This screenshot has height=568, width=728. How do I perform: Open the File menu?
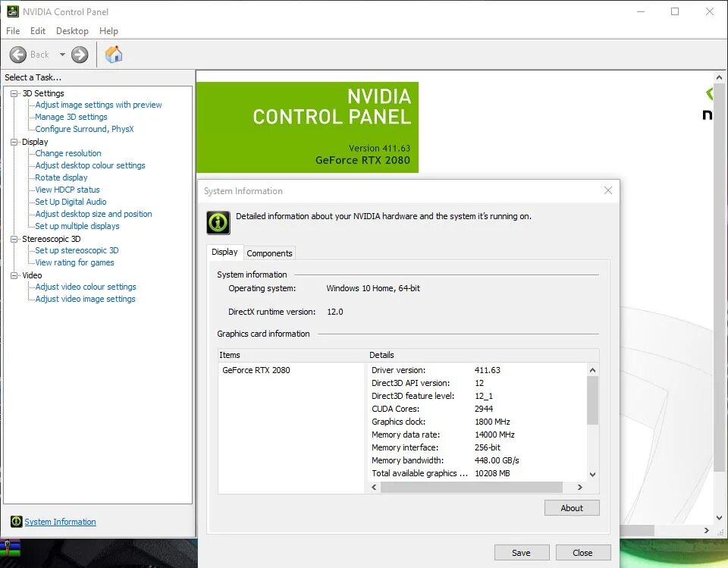pyautogui.click(x=13, y=30)
